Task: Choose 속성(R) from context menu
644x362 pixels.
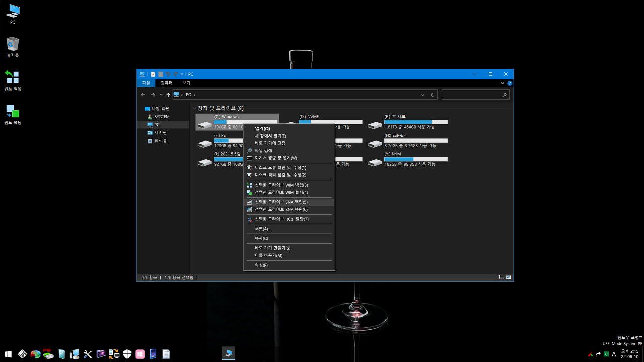Action: tap(289, 265)
